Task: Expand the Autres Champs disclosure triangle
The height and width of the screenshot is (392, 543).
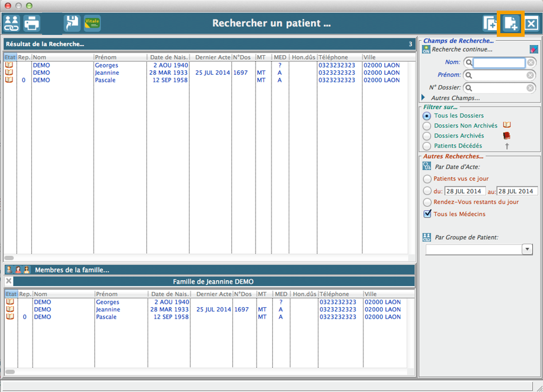Action: pyautogui.click(x=423, y=98)
